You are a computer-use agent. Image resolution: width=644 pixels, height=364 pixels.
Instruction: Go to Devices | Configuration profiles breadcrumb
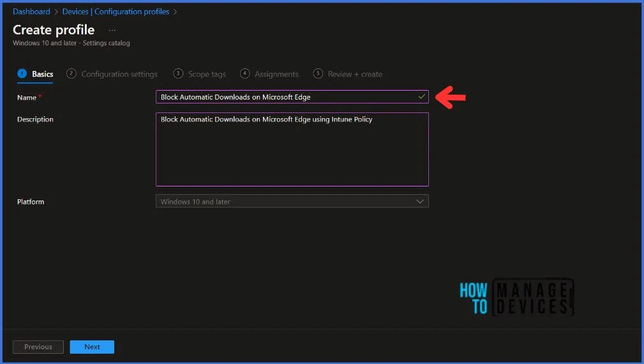[x=116, y=11]
